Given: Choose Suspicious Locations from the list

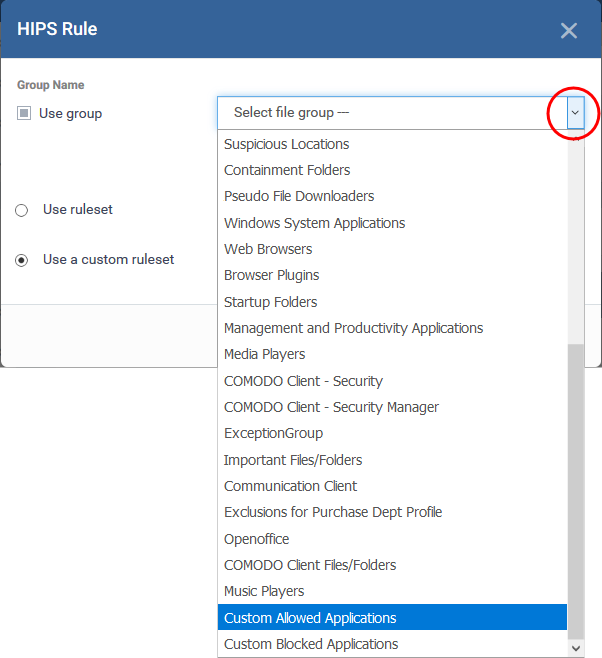Looking at the screenshot, I should click(287, 144).
